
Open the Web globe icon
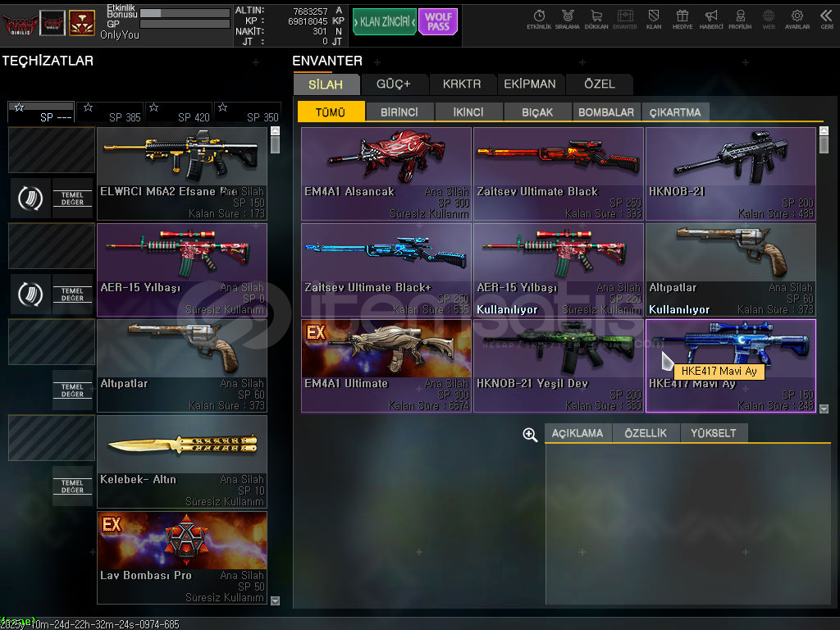coord(768,20)
